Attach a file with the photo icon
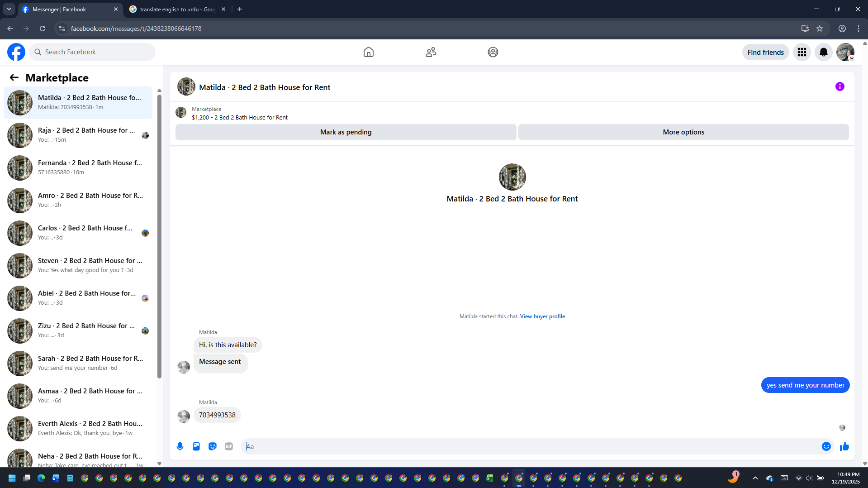 [x=196, y=446]
